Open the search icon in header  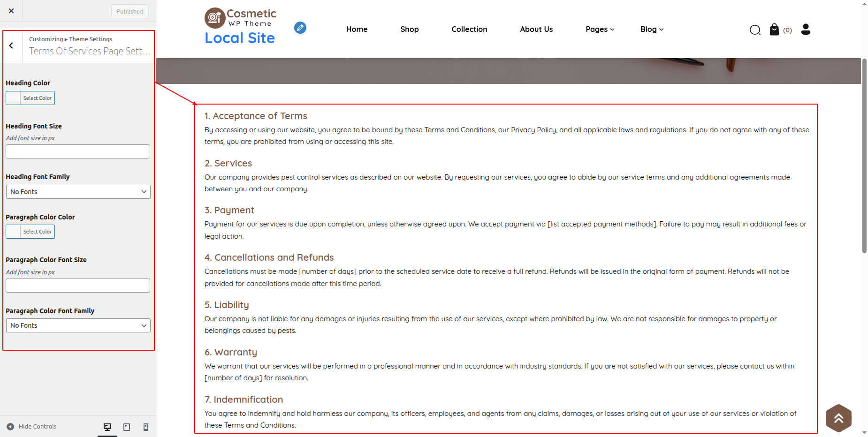[755, 30]
